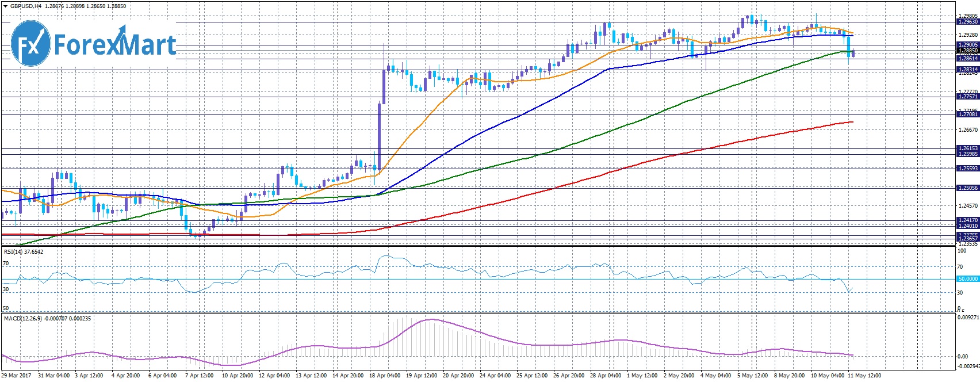Screen dimensions: 980x382
Task: Select the MACD axis value 0.009271
Action: (x=968, y=317)
